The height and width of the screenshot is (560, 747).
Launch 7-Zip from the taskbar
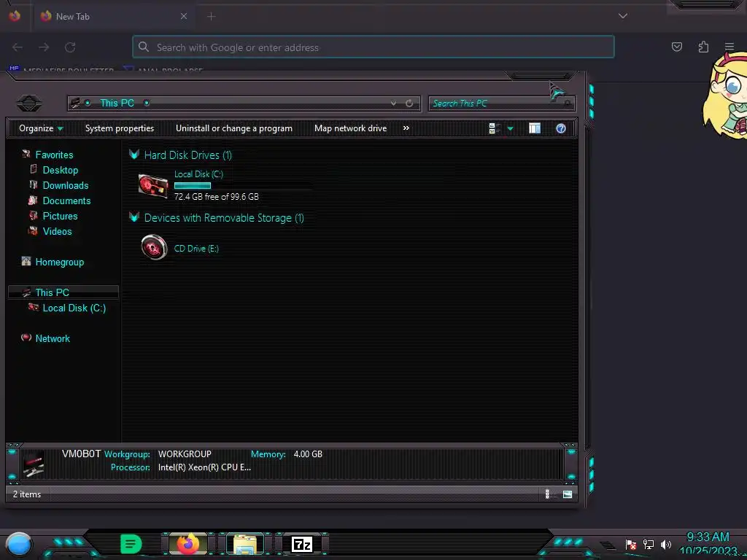tap(302, 544)
